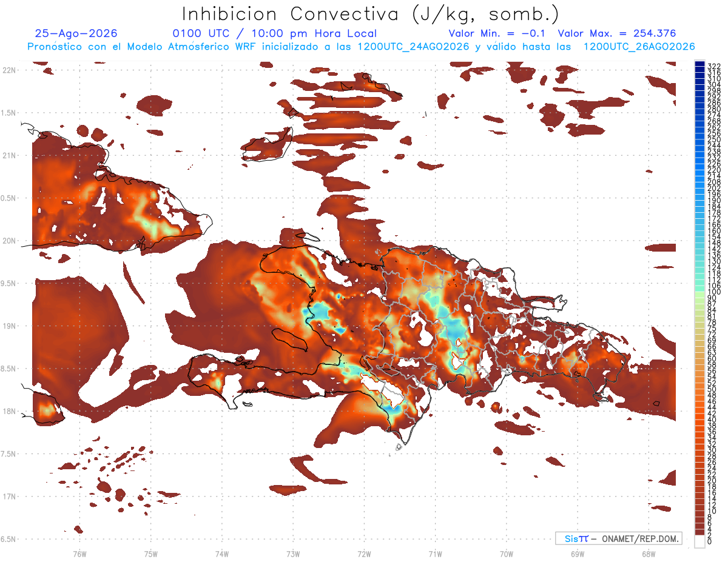Screen dimensions: 728x562
Task: Click the '21N' latitude label
Action: [x=9, y=156]
